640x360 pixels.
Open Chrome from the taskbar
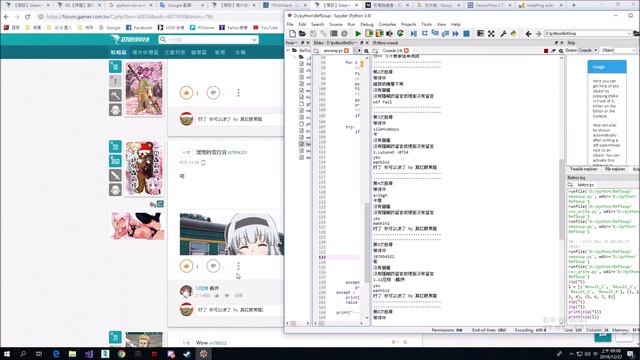[x=121, y=354]
